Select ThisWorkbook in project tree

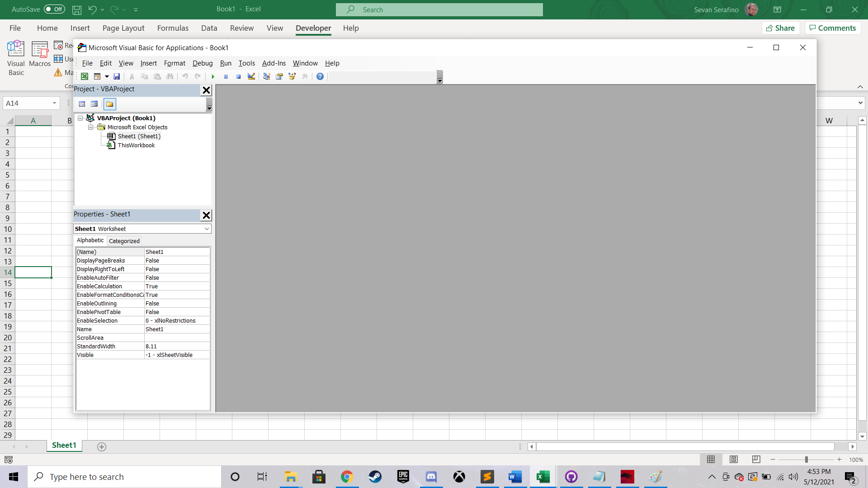(136, 145)
